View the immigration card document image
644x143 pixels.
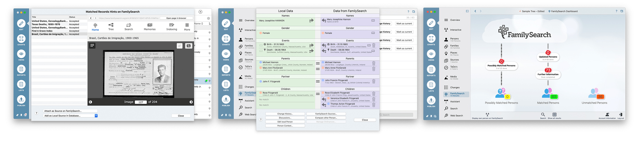pyautogui.click(x=138, y=74)
